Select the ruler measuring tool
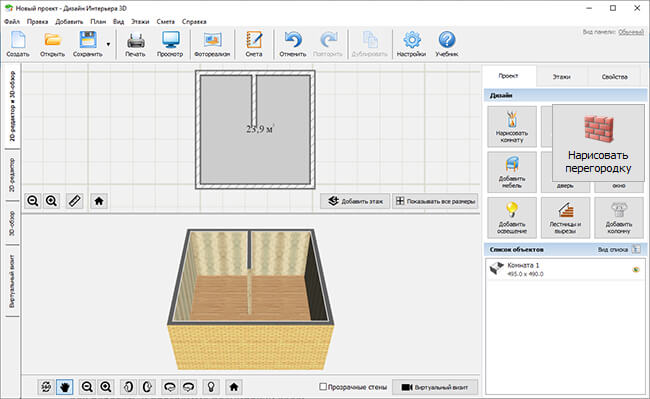 point(74,201)
